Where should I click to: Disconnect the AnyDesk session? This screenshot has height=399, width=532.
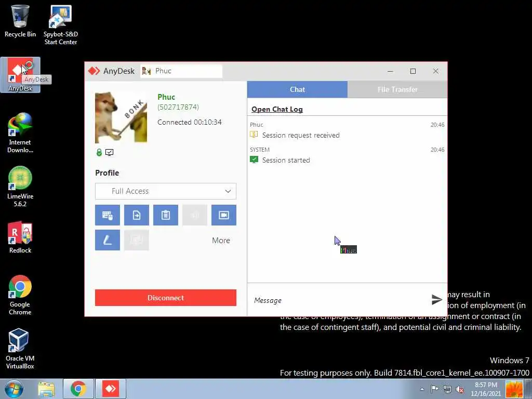pyautogui.click(x=166, y=298)
